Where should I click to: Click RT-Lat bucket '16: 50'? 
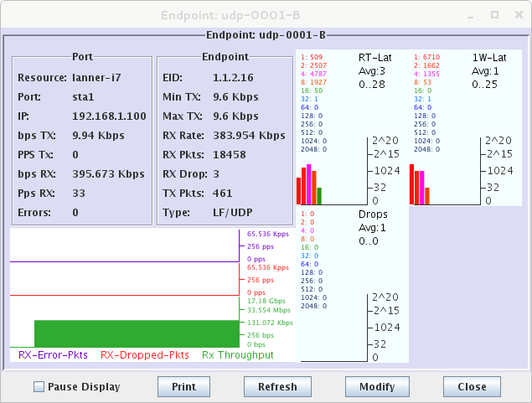[312, 90]
